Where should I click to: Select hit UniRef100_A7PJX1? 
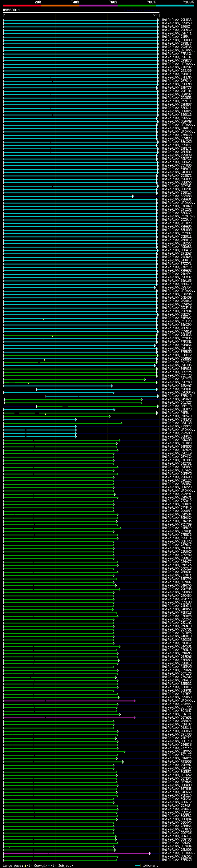coord(176,54)
